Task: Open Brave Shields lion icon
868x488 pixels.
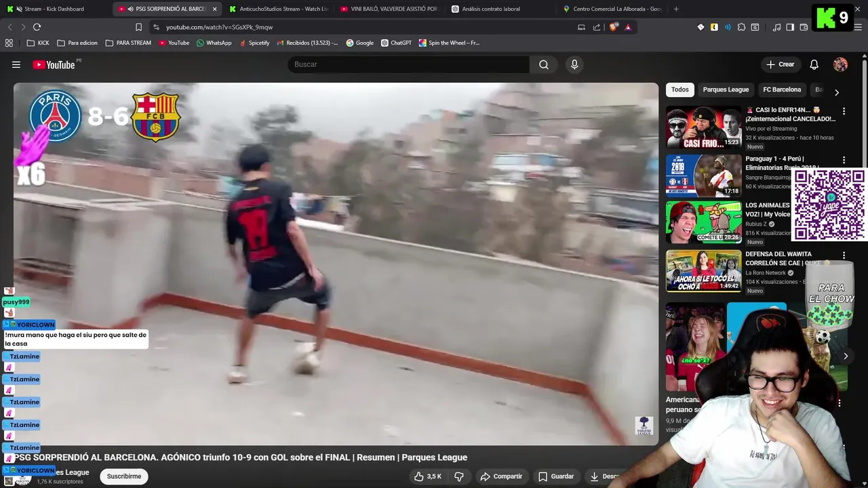Action: click(614, 27)
